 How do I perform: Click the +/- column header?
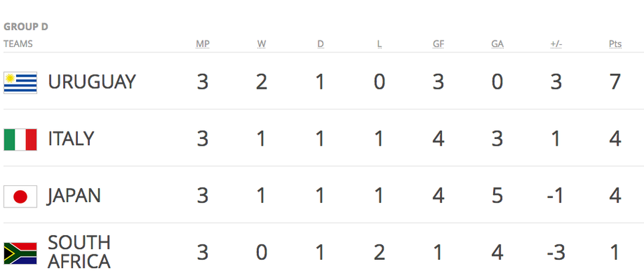(556, 44)
